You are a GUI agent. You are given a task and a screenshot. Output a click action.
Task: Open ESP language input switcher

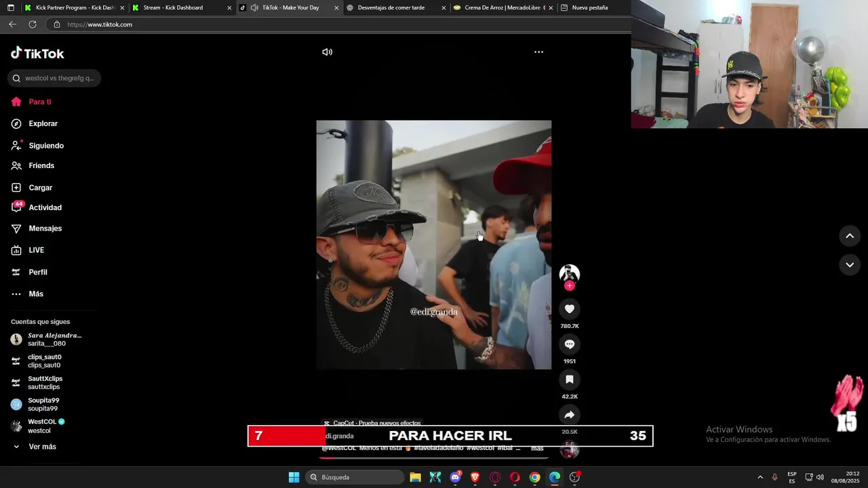(792, 477)
